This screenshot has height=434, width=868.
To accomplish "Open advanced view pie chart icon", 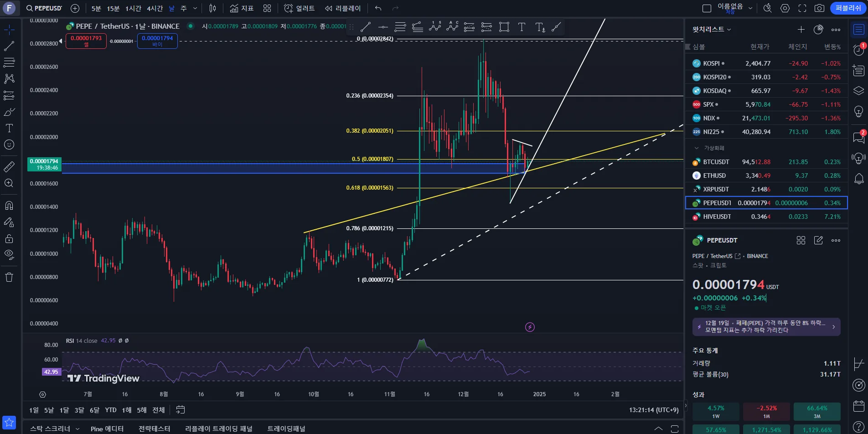I will click(818, 30).
